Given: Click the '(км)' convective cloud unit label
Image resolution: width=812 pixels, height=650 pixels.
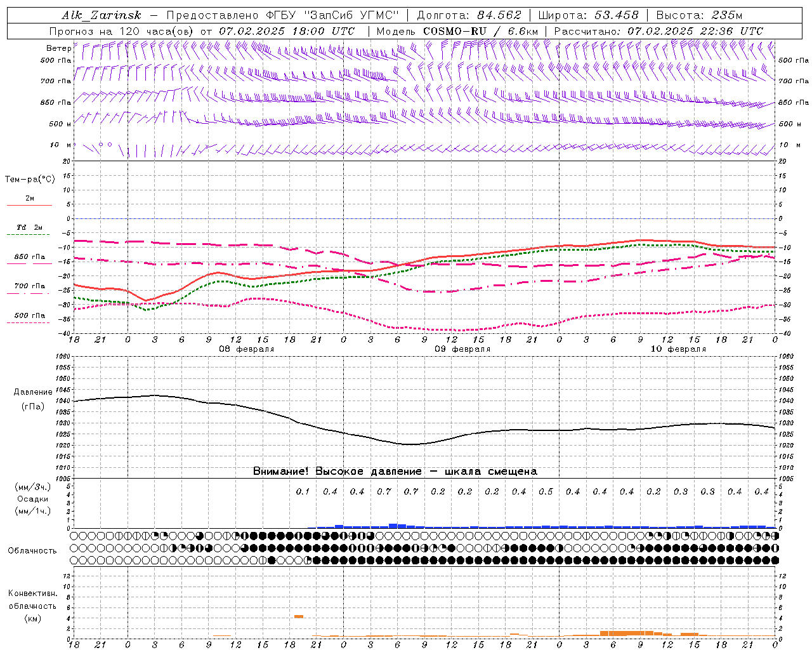Looking at the screenshot, I should coord(33,618).
